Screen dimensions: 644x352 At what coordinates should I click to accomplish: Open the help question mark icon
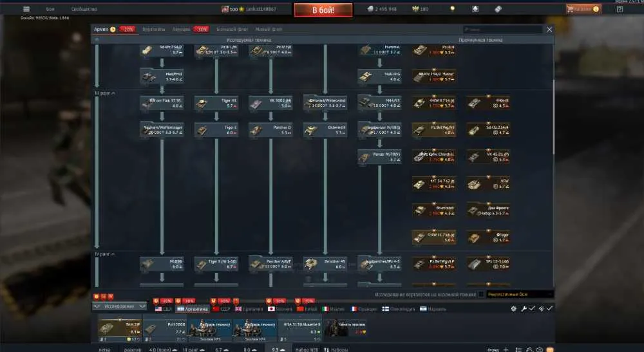click(620, 9)
